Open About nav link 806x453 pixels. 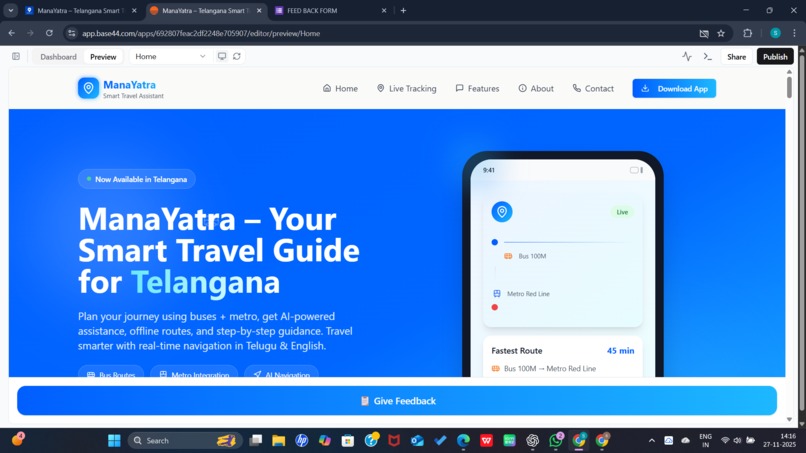coord(536,88)
